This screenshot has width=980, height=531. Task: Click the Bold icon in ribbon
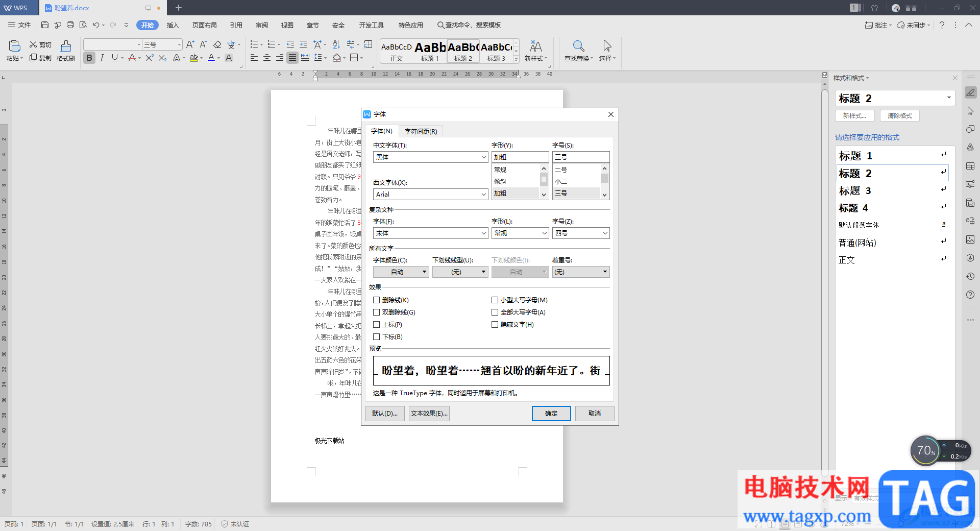pyautogui.click(x=89, y=58)
